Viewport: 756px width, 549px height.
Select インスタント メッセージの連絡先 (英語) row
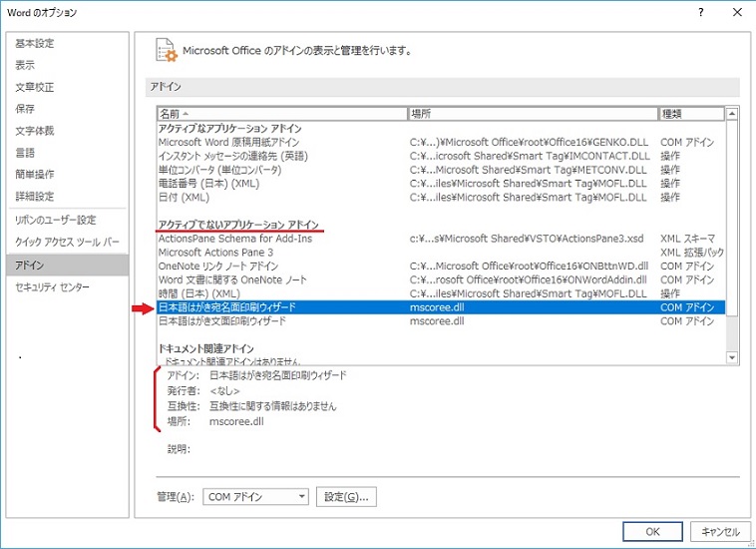click(441, 156)
